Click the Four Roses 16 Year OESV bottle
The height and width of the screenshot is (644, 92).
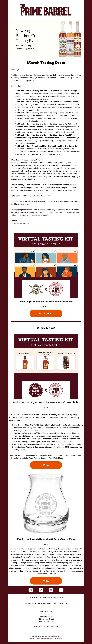click(25, 362)
